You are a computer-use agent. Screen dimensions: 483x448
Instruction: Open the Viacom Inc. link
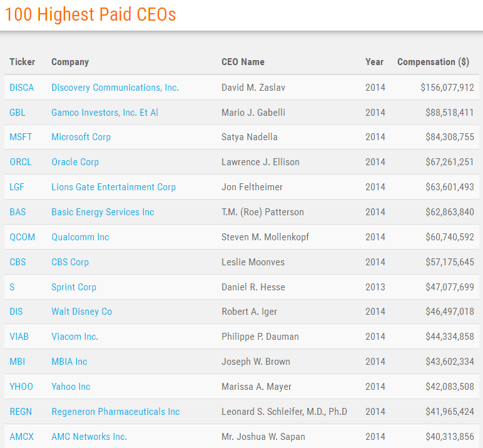(x=75, y=337)
